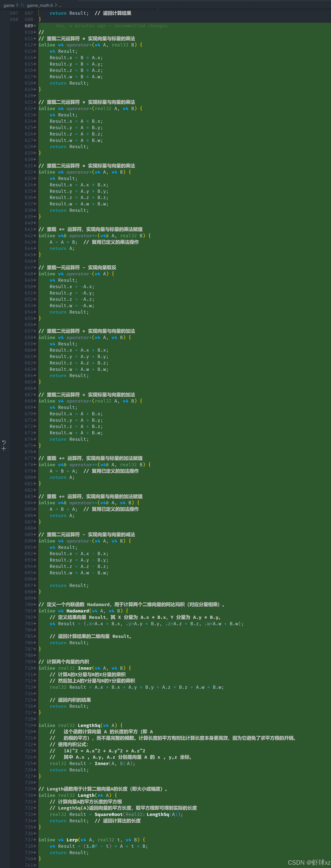Click the revert change arrow icon in the gutter
The width and height of the screenshot is (331, 868).
[4, 442]
